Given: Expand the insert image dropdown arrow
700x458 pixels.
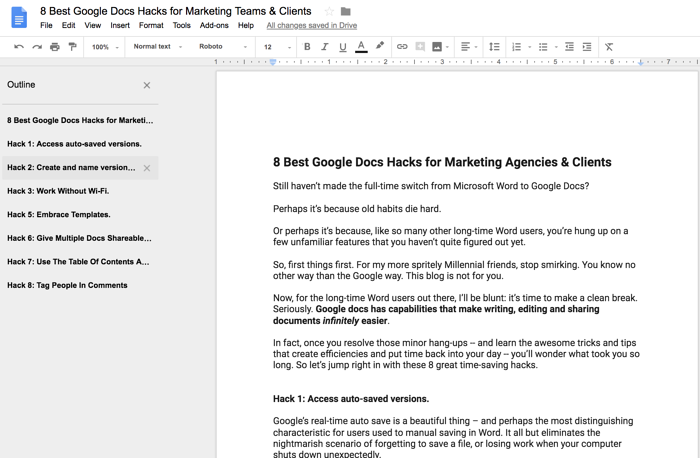Looking at the screenshot, I should [447, 47].
